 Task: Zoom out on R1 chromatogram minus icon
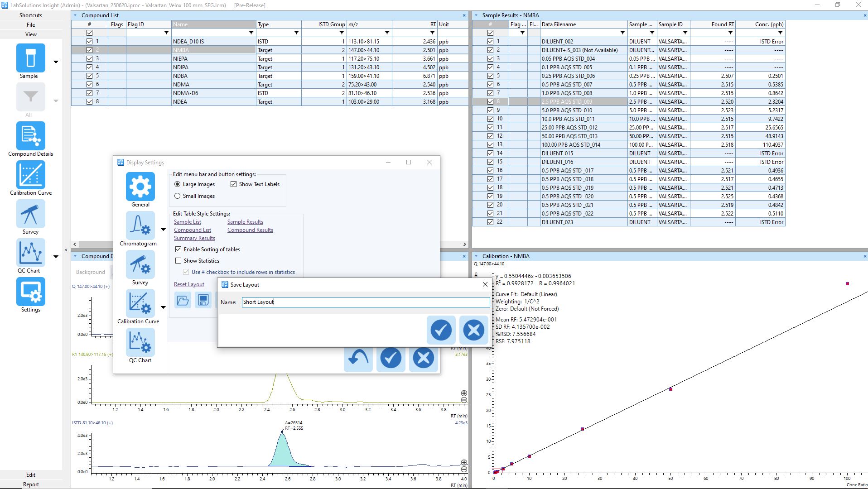464,400
